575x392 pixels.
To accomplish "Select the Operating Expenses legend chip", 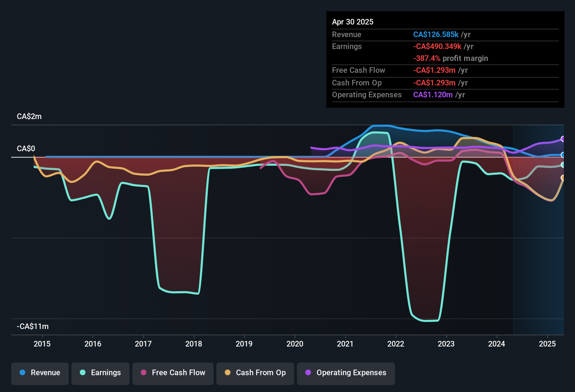I will click(346, 373).
